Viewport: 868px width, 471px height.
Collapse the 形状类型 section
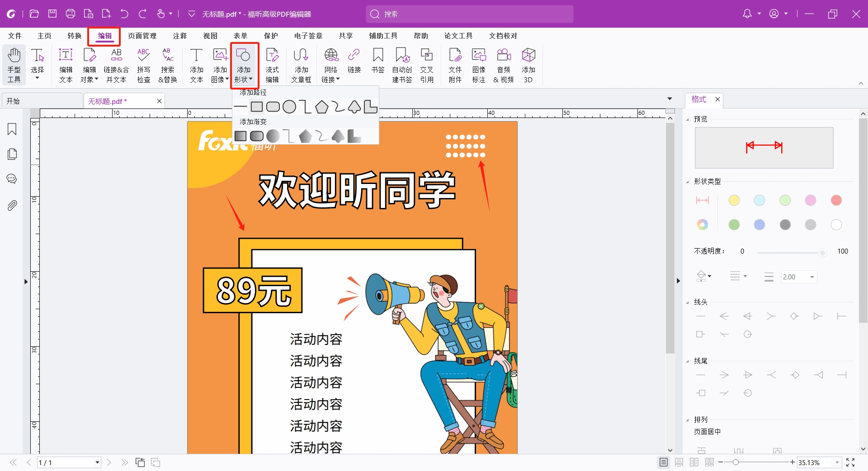(x=688, y=182)
